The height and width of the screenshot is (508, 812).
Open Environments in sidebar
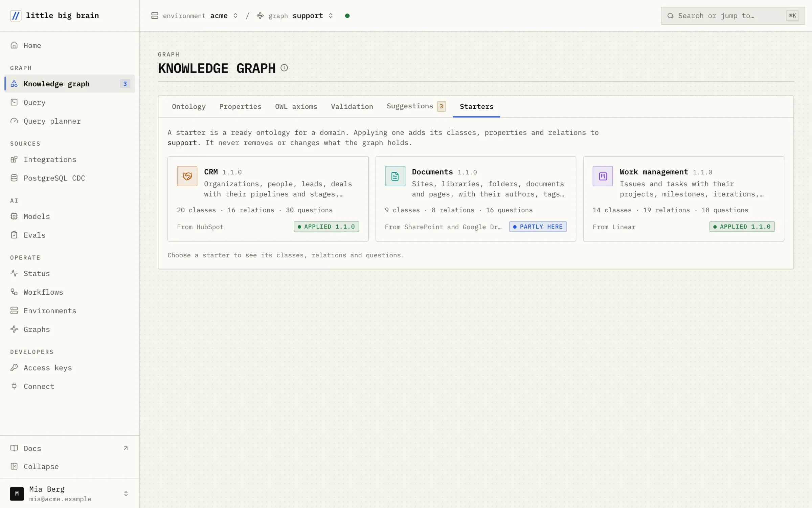point(69,311)
